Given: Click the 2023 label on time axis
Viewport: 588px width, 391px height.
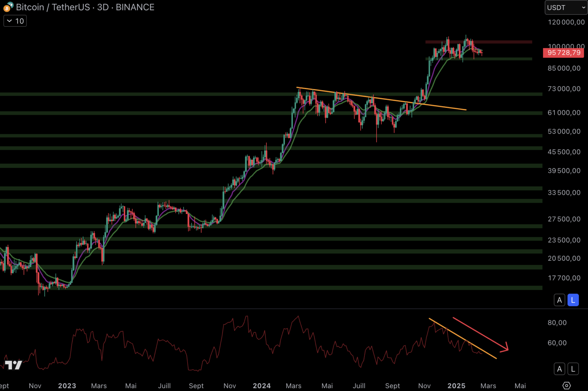Looking at the screenshot, I should coord(67,386).
